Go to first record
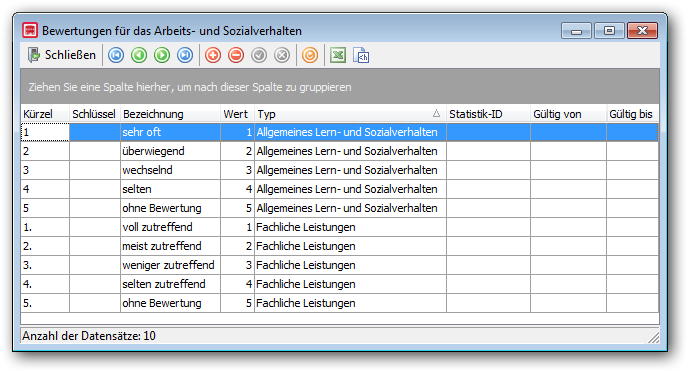The width and height of the screenshot is (688, 372). (x=116, y=55)
